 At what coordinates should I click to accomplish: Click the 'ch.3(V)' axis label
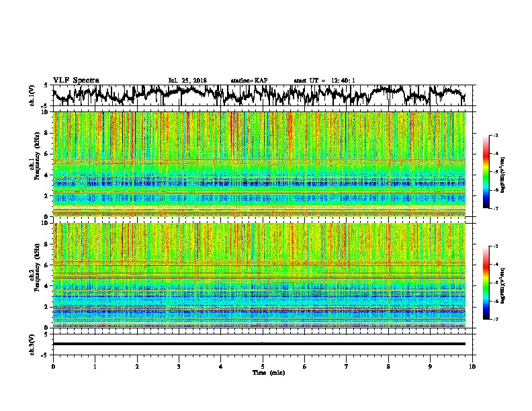click(32, 345)
